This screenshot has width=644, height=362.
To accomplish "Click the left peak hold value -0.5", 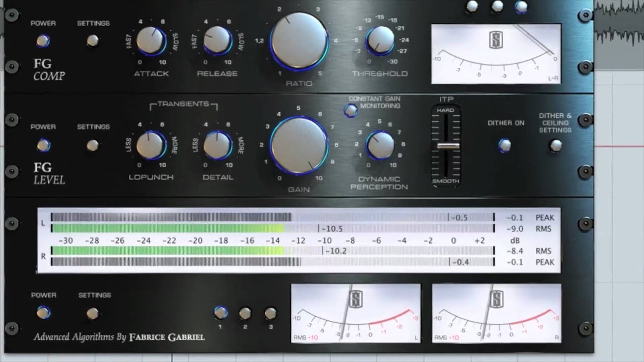I will 459,218.
